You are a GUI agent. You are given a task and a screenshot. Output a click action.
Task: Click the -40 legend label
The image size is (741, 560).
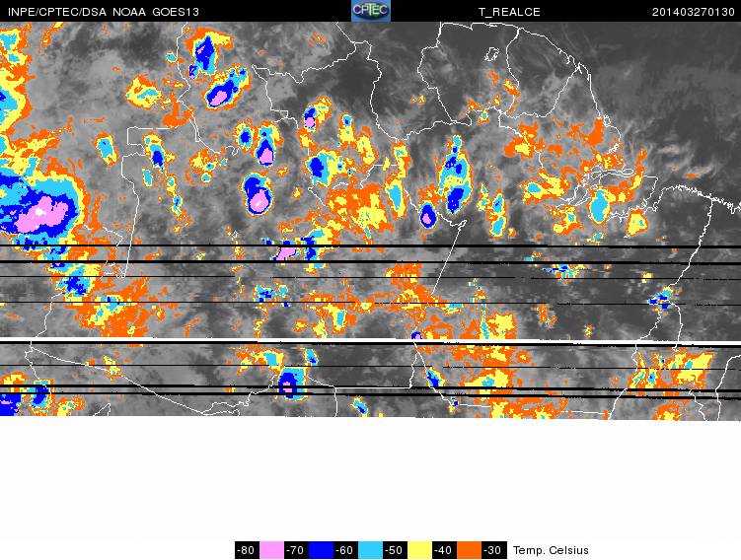[x=444, y=550]
